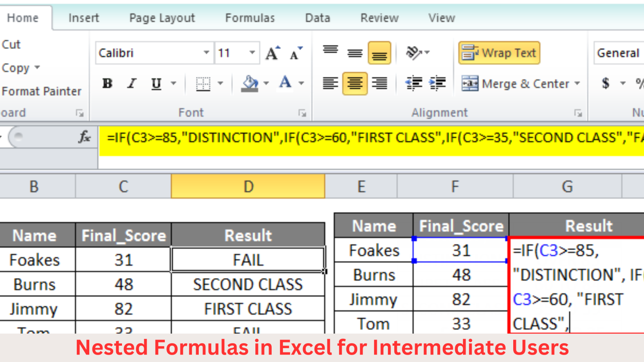This screenshot has height=362, width=644.
Task: Click the Increase Font Size icon
Action: coord(273,53)
